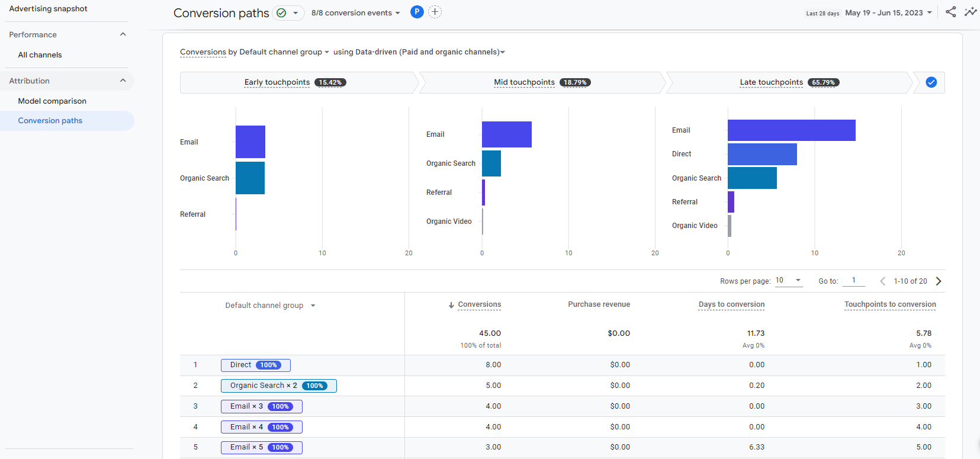
Task: Select the Early touchpoints segment
Action: 299,82
